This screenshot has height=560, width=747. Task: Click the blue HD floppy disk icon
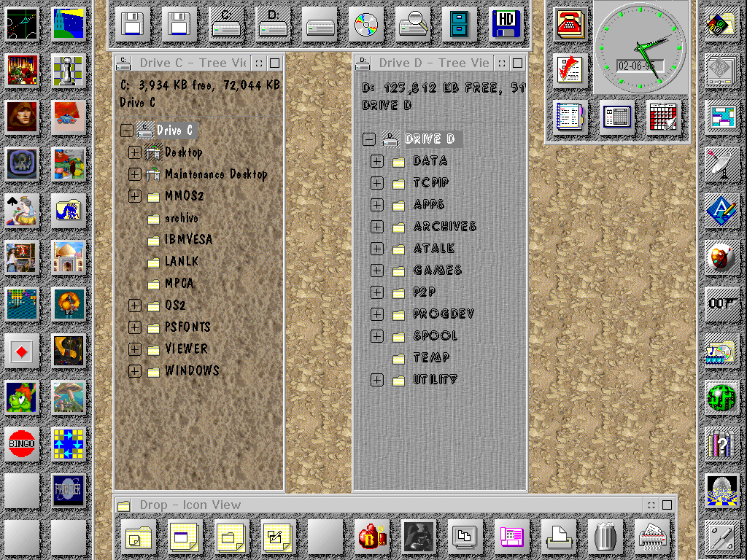[x=506, y=26]
